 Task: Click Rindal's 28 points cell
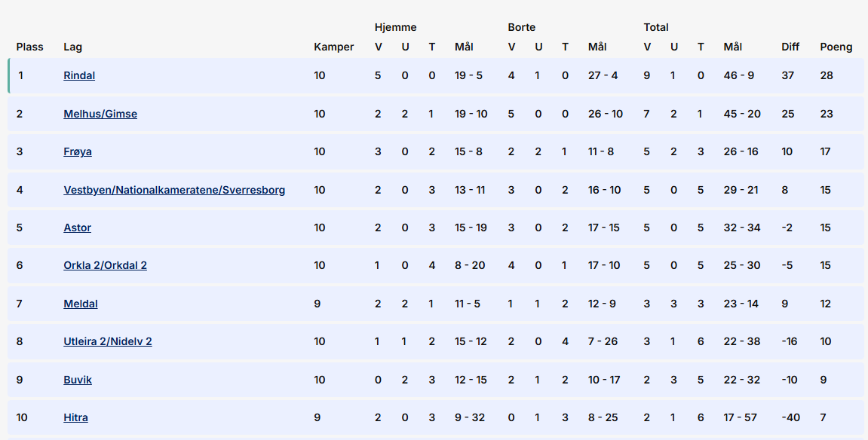click(x=827, y=76)
